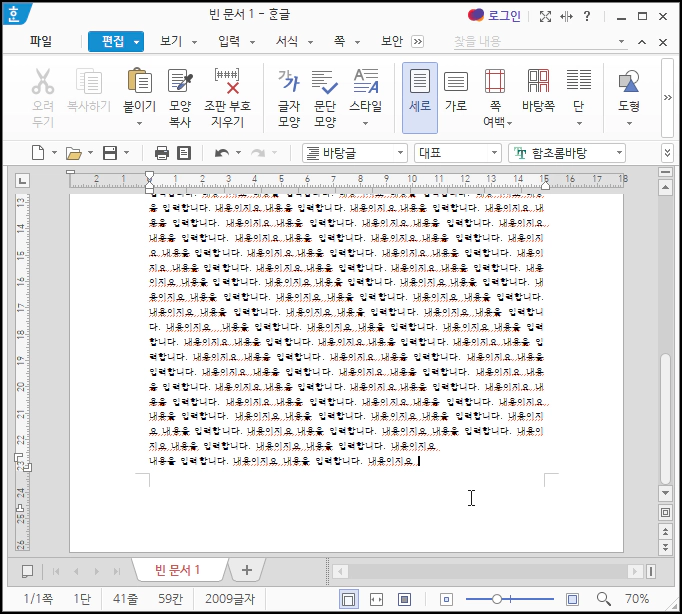Open the 대표 language dropdown
Screen dimensions: 682x614
coord(494,153)
